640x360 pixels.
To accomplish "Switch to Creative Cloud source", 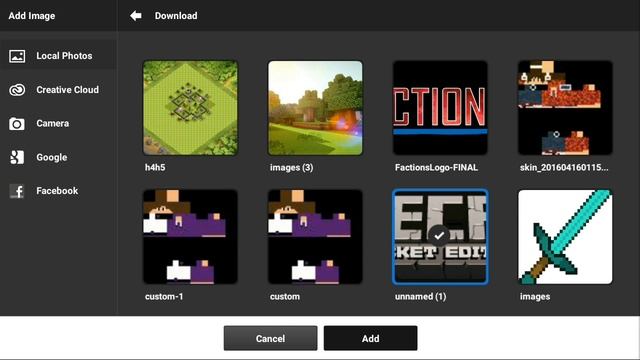I will click(x=58, y=90).
